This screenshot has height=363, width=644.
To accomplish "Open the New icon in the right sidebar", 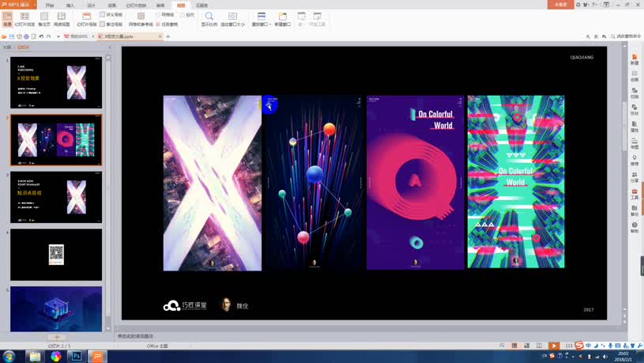I will click(635, 59).
